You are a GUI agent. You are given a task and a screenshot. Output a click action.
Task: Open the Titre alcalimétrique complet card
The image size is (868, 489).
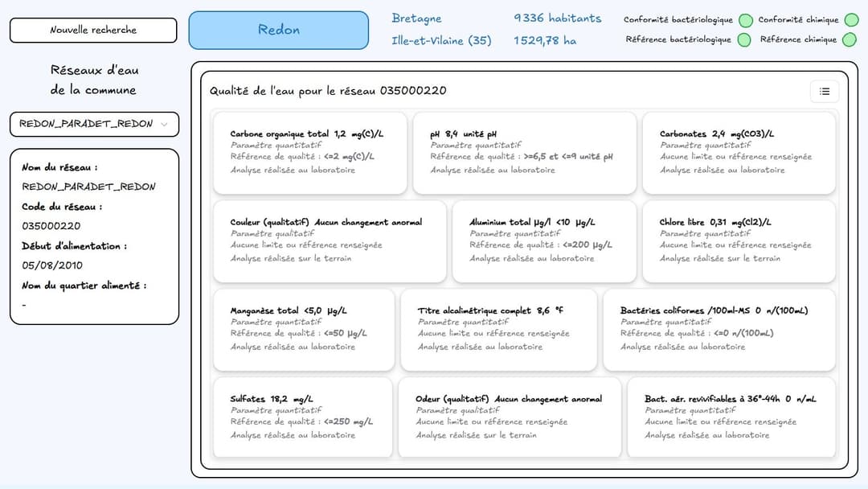(x=498, y=330)
